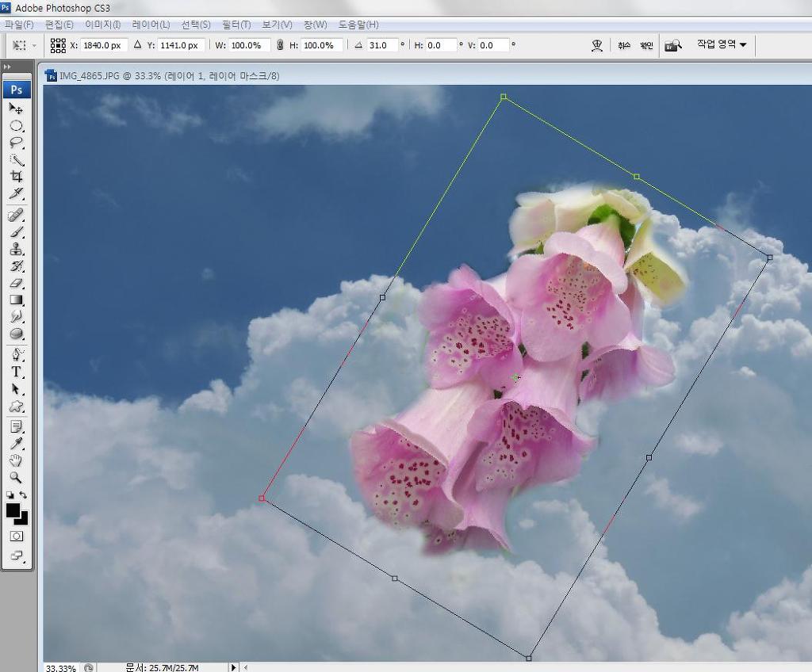812x672 pixels.
Task: Expand the collapsed toolbox double arrows
Action: [7, 67]
